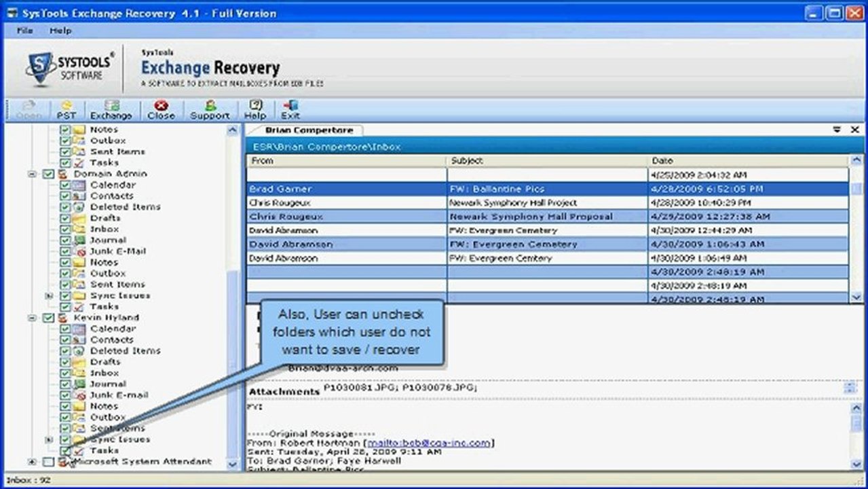Click the Help toolbar icon
The height and width of the screenshot is (489, 868).
255,110
